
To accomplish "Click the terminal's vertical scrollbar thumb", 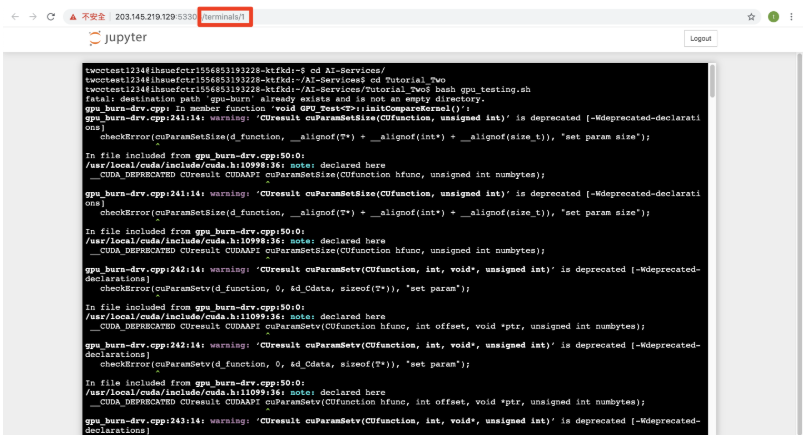I will [x=712, y=81].
